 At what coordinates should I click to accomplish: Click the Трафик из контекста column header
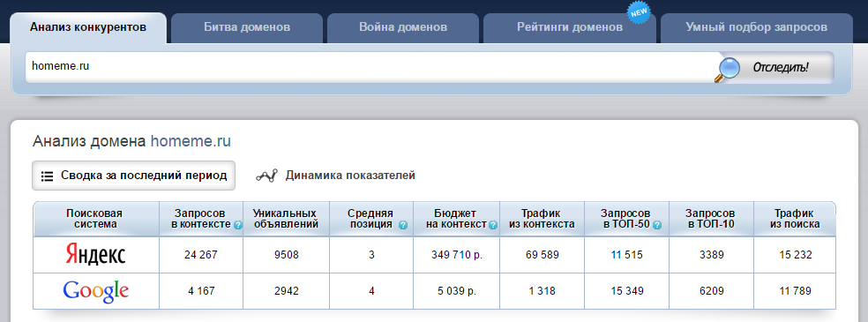541,219
